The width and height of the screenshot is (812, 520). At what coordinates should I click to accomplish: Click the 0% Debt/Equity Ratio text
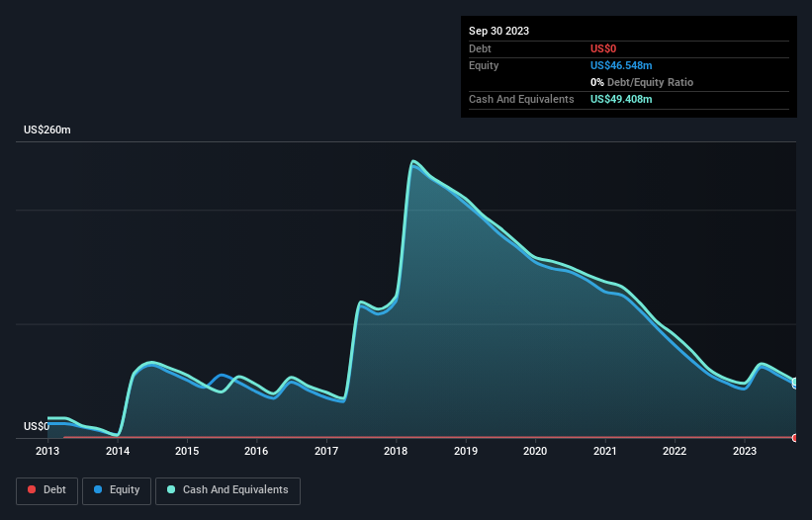pos(642,82)
